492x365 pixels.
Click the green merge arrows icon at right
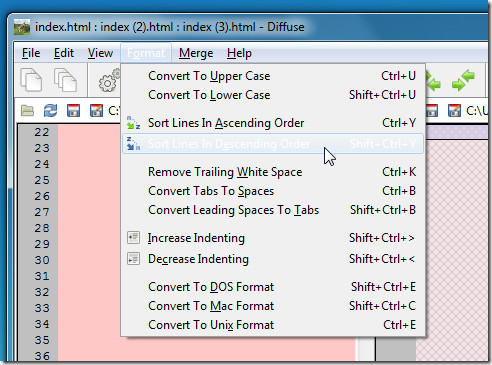click(x=463, y=80)
